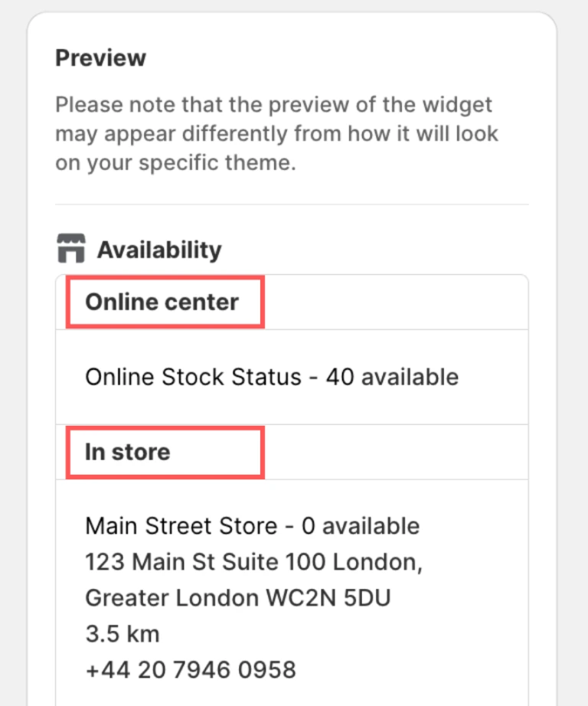Open the In store section header
588x706 pixels.
click(128, 452)
